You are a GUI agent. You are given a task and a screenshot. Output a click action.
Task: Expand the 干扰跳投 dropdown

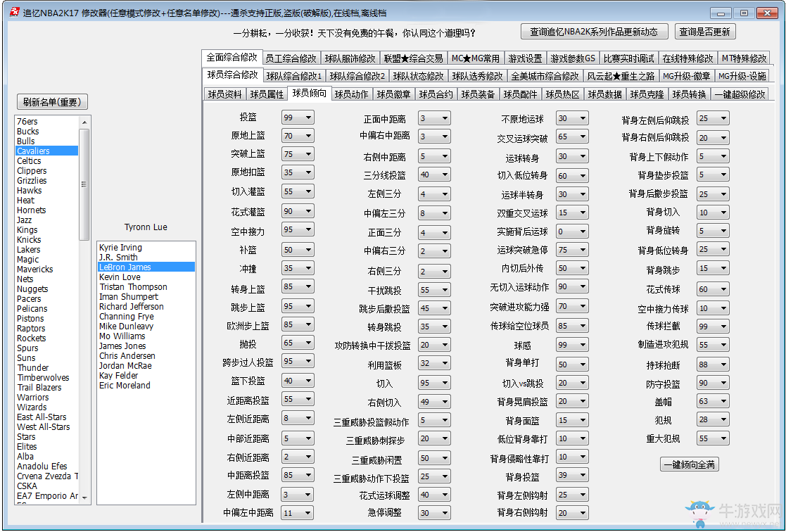click(435, 289)
